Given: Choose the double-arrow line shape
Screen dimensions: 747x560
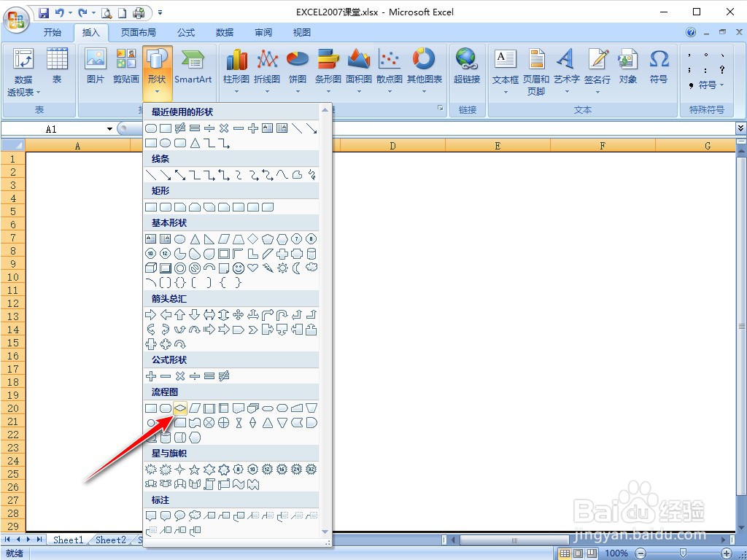Looking at the screenshot, I should [180, 175].
